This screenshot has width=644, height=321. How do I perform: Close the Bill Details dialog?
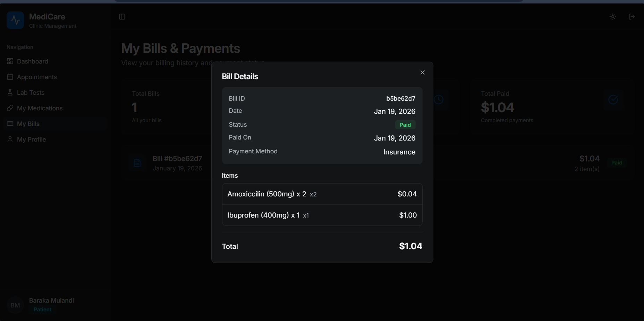tap(422, 73)
